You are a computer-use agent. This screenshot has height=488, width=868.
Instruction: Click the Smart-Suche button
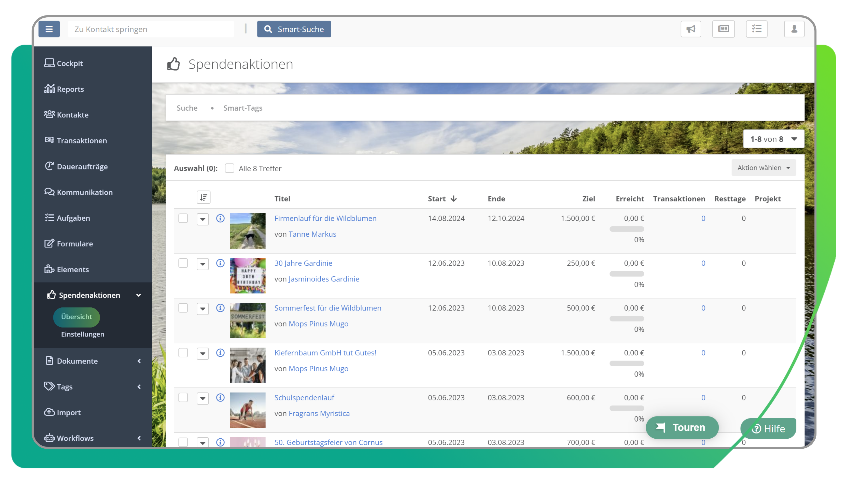(294, 29)
